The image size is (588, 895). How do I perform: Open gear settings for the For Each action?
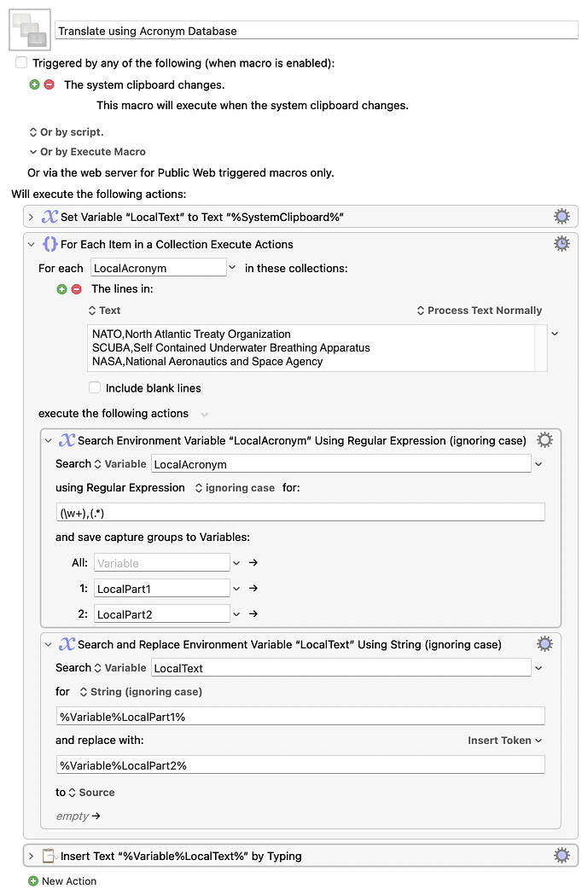click(562, 243)
